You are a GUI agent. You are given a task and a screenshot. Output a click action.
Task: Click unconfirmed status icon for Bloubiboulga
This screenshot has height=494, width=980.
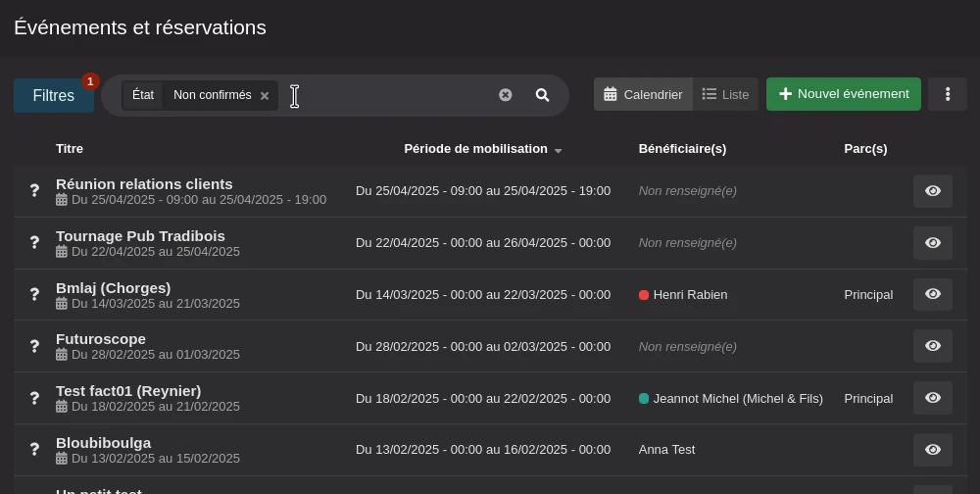[34, 450]
